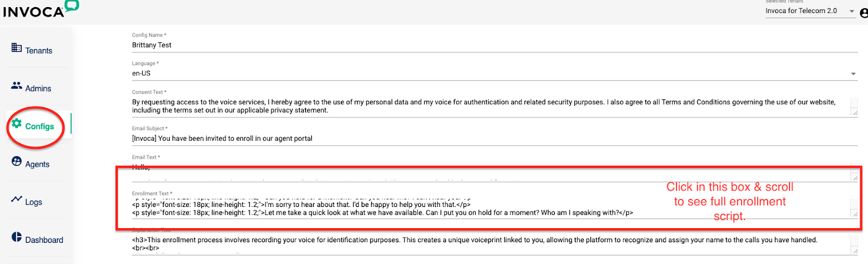
Task: Click the Enrollment Text resize handle
Action: 855,214
